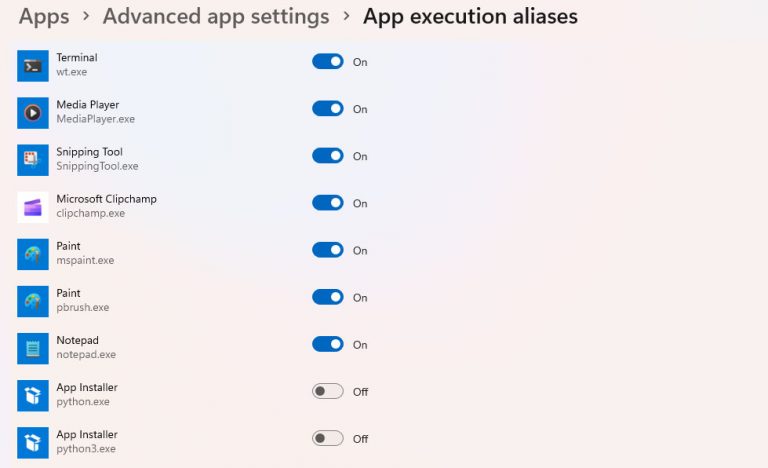The image size is (768, 468).
Task: Go back to Apps in breadcrumb
Action: point(44,17)
